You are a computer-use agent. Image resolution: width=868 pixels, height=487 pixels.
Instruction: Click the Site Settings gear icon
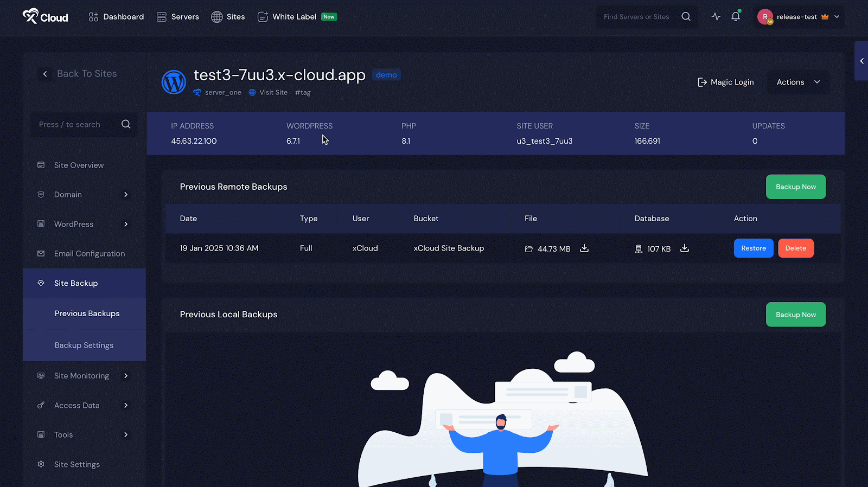41,464
